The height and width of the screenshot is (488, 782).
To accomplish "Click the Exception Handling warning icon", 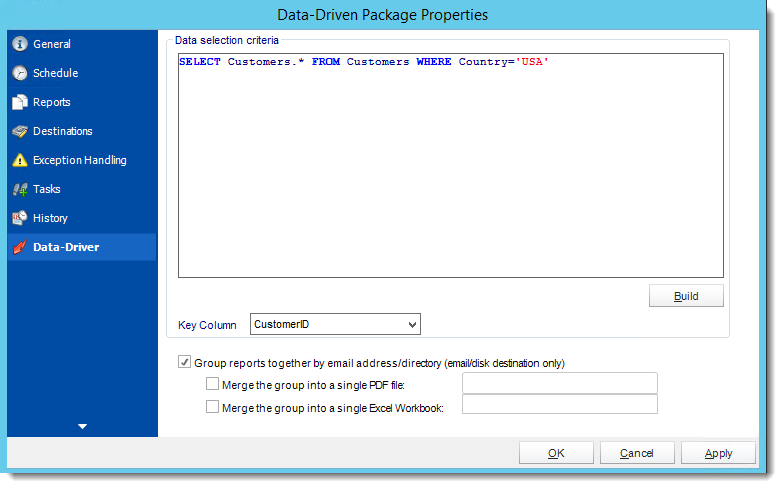I will point(20,160).
